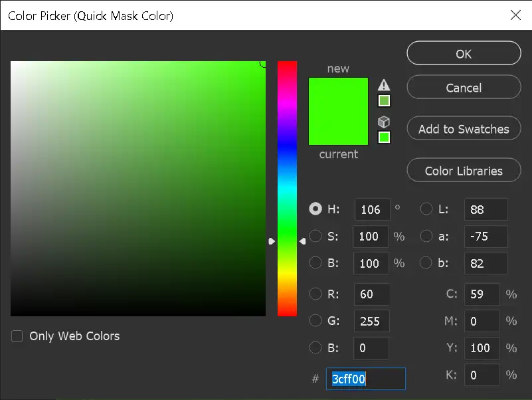The height and width of the screenshot is (400, 532).
Task: Select the R radio button
Action: [x=315, y=294]
